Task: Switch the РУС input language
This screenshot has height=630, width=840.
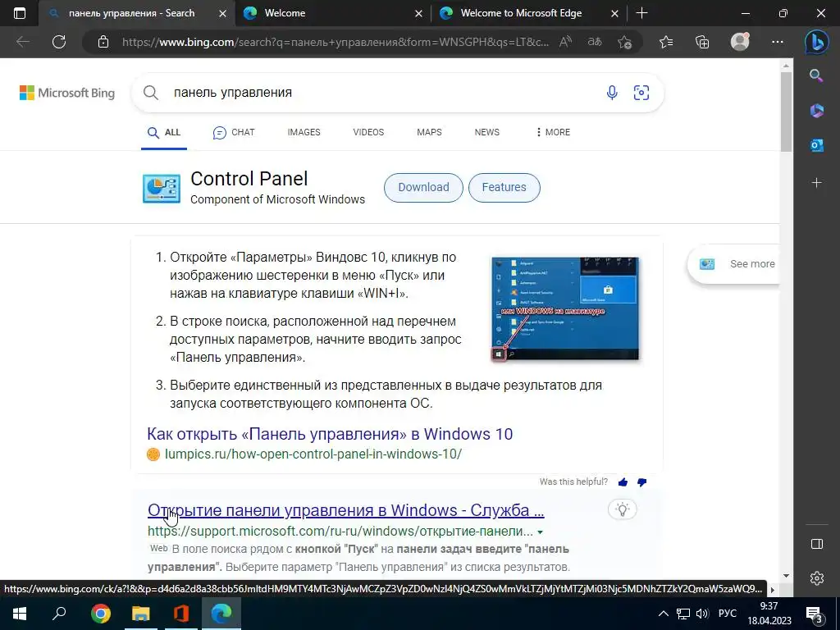Action: click(727, 614)
